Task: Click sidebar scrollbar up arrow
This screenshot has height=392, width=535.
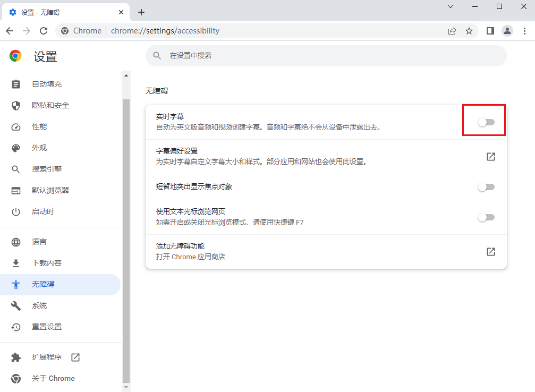Action: click(126, 75)
